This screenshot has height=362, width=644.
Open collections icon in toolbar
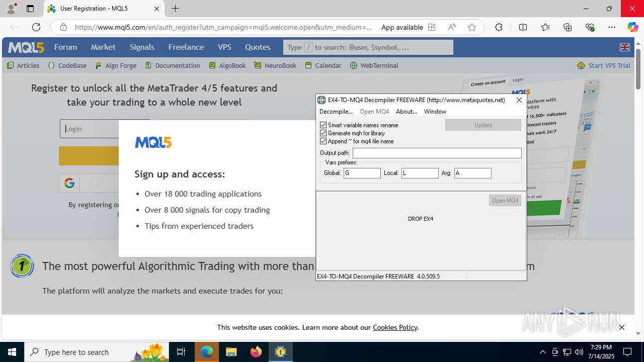568,27
